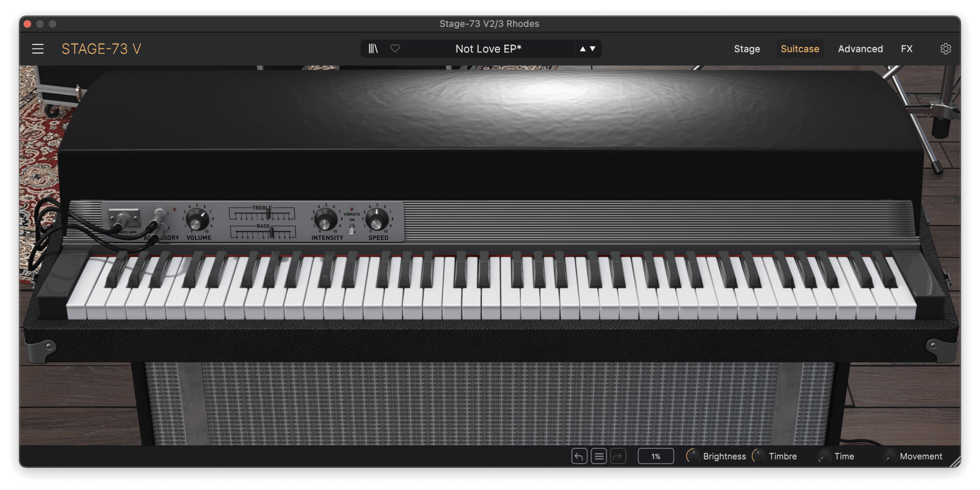The image size is (980, 490).
Task: Favorite the preset with heart icon
Action: pyautogui.click(x=395, y=49)
